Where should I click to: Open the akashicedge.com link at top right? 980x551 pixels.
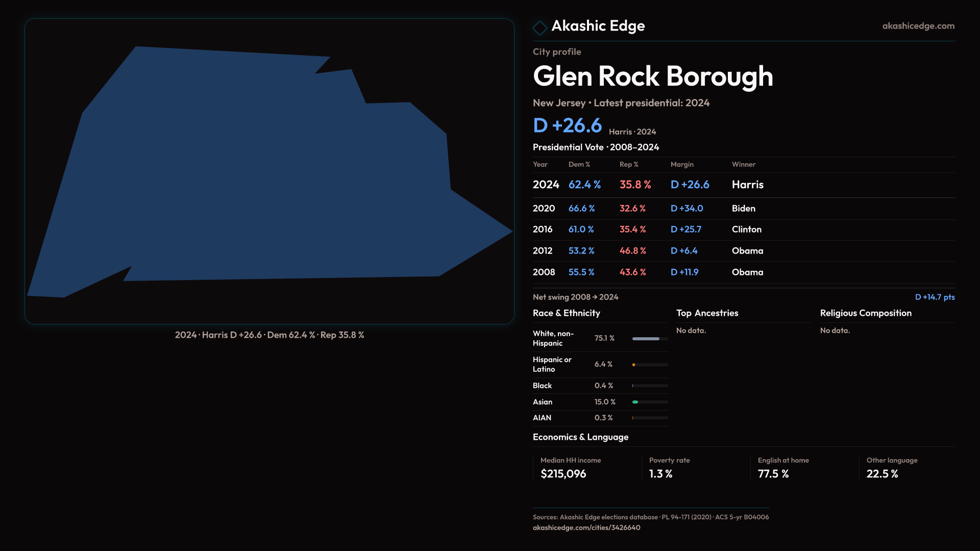pyautogui.click(x=918, y=26)
